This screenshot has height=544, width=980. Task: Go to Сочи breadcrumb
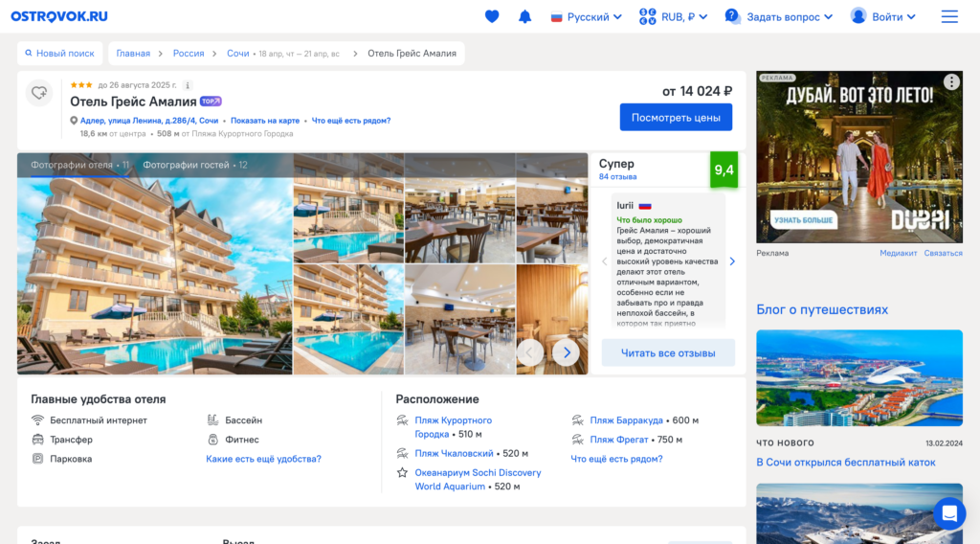pyautogui.click(x=237, y=54)
